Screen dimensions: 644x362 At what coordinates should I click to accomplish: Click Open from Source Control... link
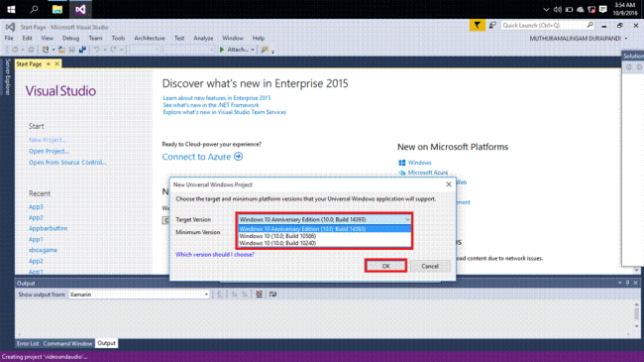click(67, 162)
